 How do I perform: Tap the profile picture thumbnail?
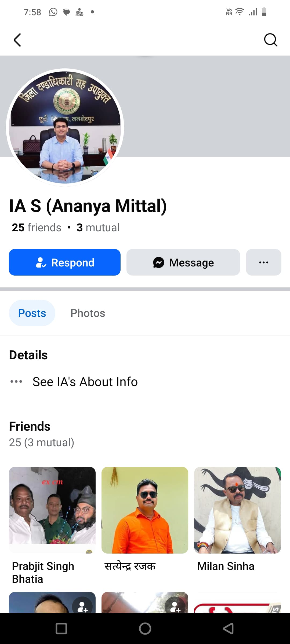(65, 127)
